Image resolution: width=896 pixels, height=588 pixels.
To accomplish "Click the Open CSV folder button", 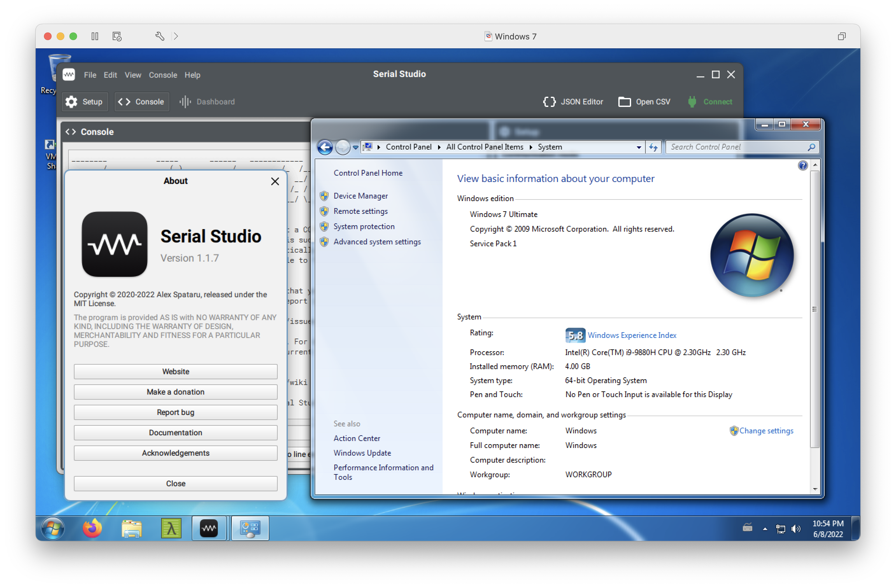I will click(x=644, y=102).
